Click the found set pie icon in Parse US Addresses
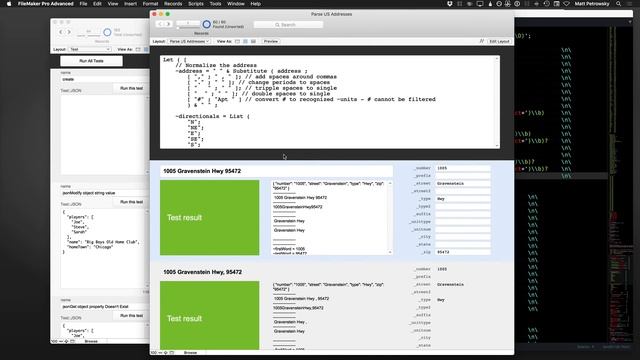Viewport: 640px width, 360px height. click(x=207, y=24)
